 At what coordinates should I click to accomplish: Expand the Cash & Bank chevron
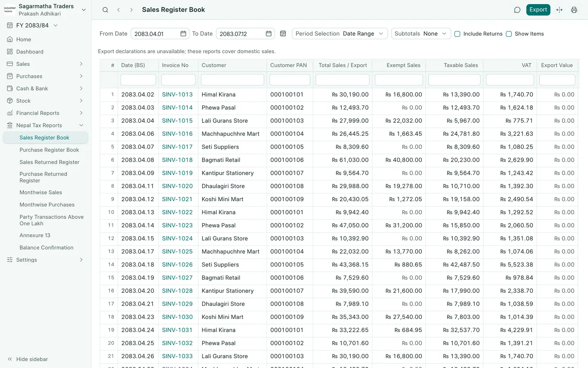coord(81,88)
